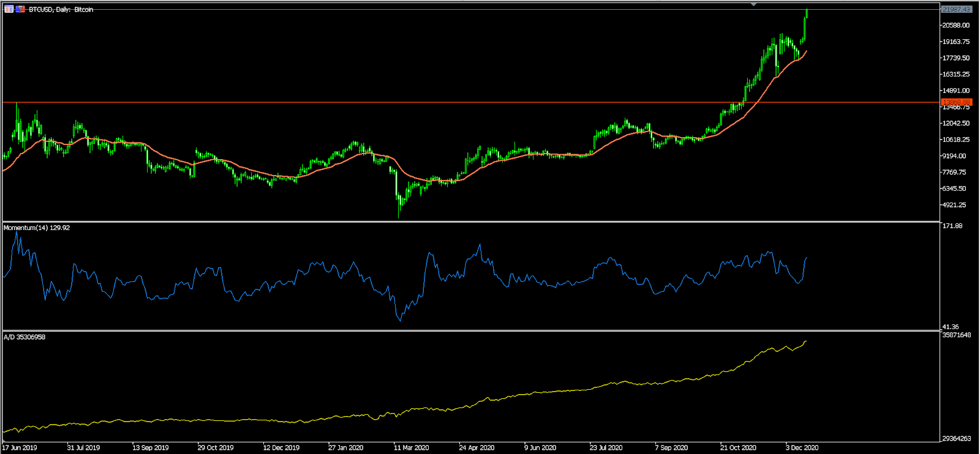This screenshot has height=454, width=980.
Task: Select the current price label 21987.43
Action: 956,9
